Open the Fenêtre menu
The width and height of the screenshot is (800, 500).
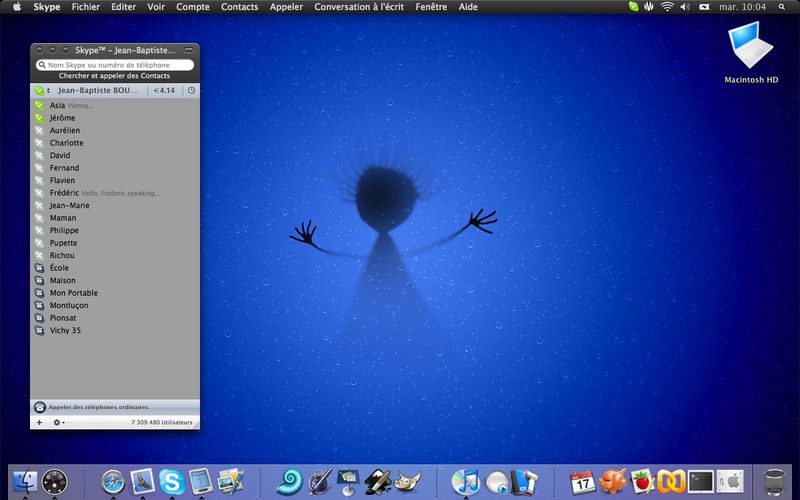pos(431,7)
